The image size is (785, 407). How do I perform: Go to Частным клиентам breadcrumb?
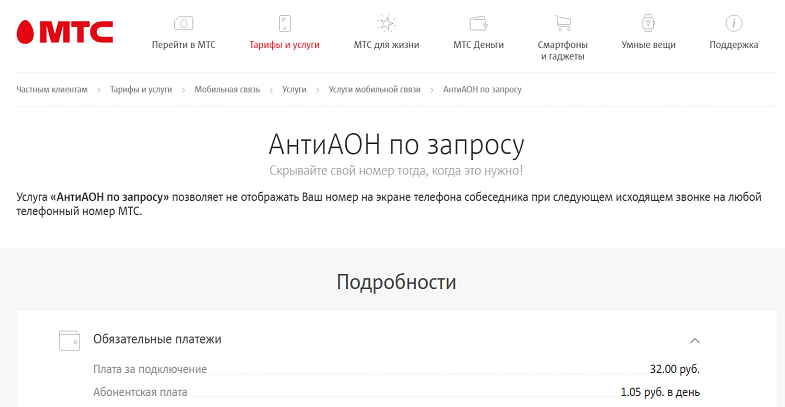coord(52,90)
